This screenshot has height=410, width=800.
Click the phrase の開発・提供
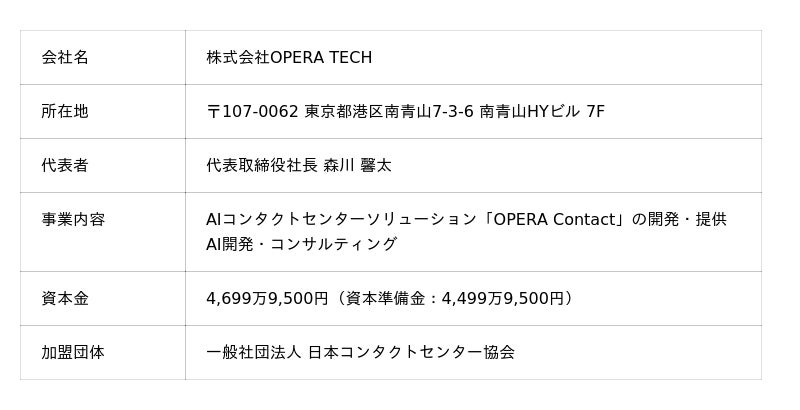pos(679,219)
